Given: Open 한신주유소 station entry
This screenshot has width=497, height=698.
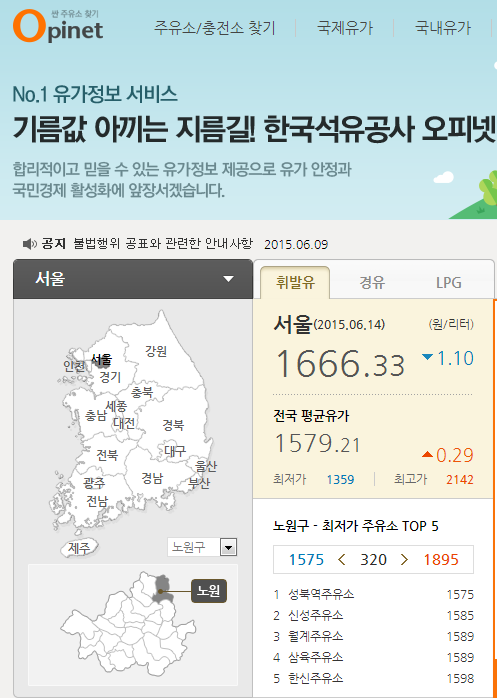Looking at the screenshot, I should coord(316,678).
